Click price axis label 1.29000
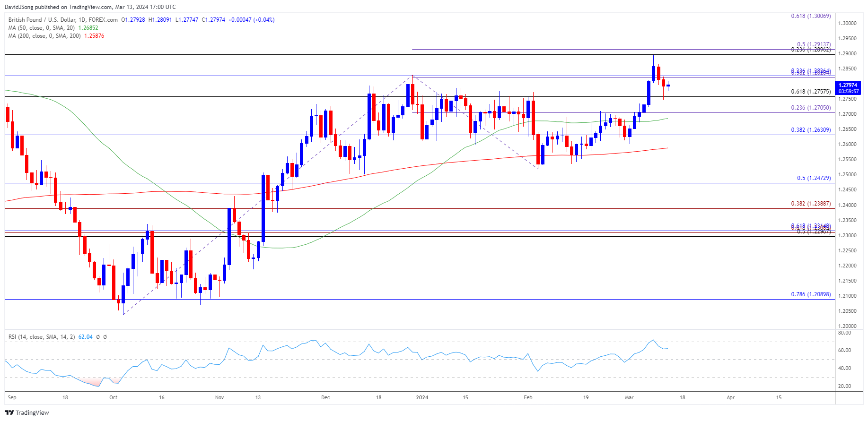868x421 pixels. click(x=847, y=53)
